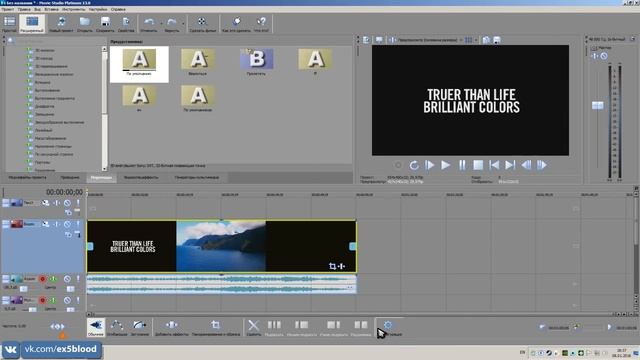Screen dimensions: 640x360
Task: Send preview to external monitor
Action: 379,40
